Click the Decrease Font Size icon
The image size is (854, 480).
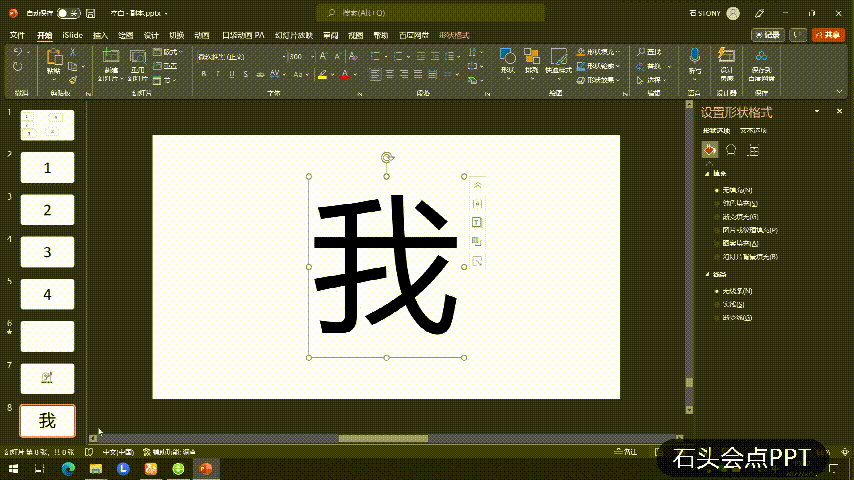click(338, 56)
